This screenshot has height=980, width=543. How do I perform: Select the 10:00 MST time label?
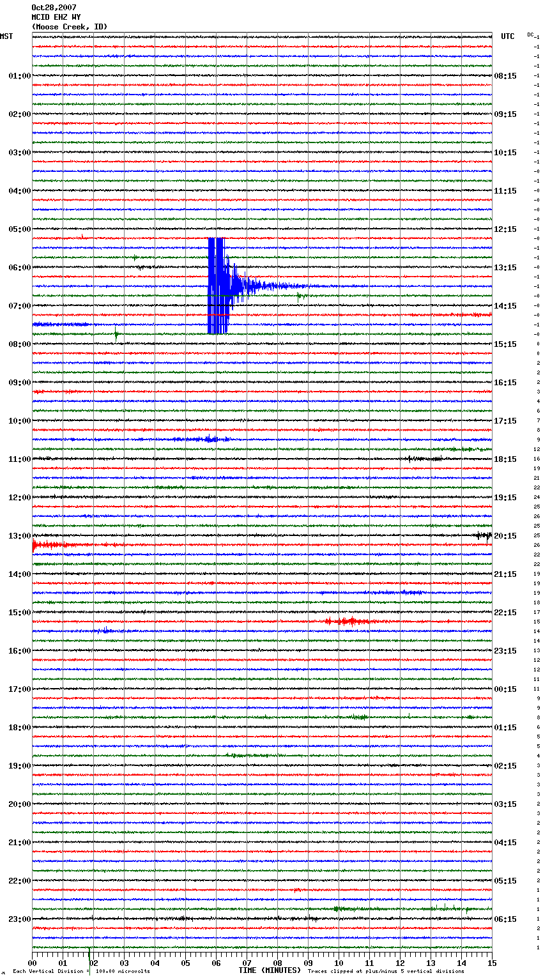(x=19, y=421)
